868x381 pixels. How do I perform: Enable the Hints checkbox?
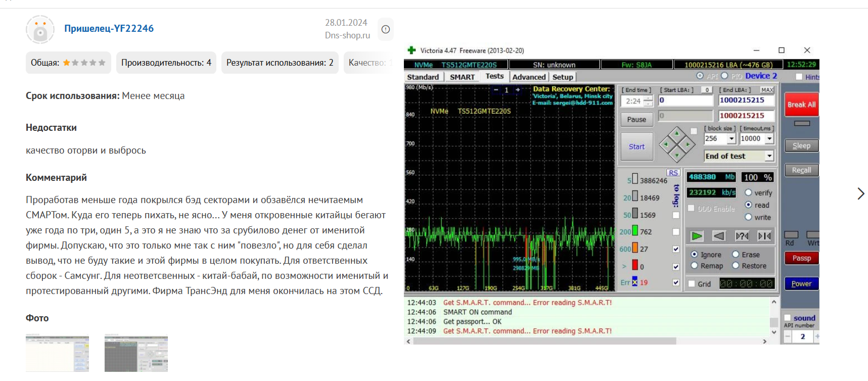click(799, 77)
